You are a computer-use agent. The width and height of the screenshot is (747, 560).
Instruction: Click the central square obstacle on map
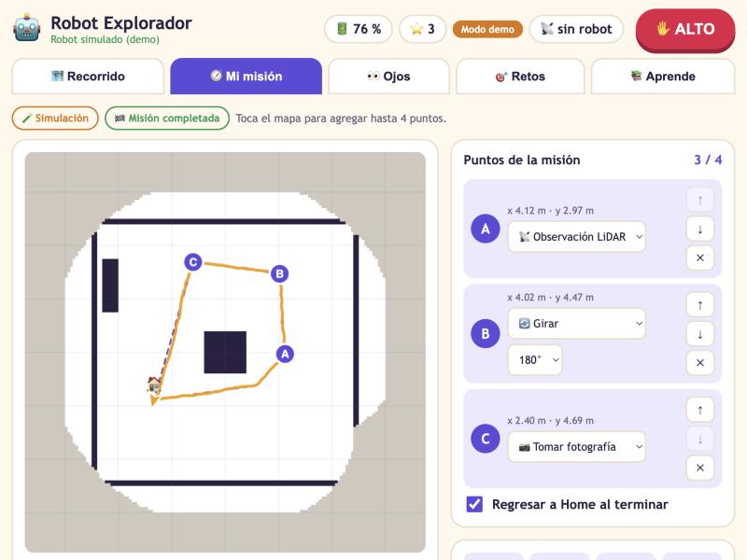point(225,352)
